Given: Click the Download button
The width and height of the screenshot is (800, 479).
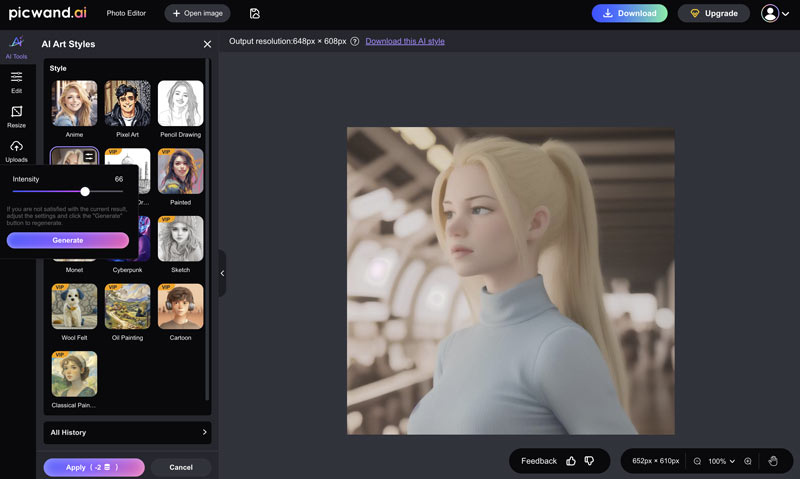Looking at the screenshot, I should pos(630,13).
